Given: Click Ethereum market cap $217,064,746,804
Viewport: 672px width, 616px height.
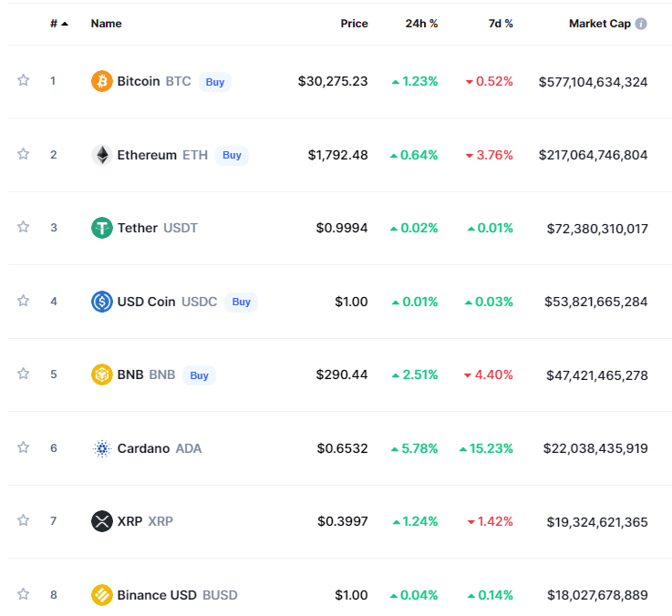Looking at the screenshot, I should click(594, 155).
